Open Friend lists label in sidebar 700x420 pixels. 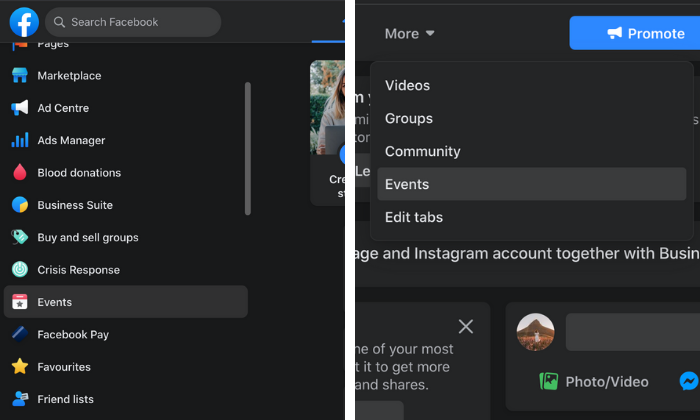[x=66, y=399]
